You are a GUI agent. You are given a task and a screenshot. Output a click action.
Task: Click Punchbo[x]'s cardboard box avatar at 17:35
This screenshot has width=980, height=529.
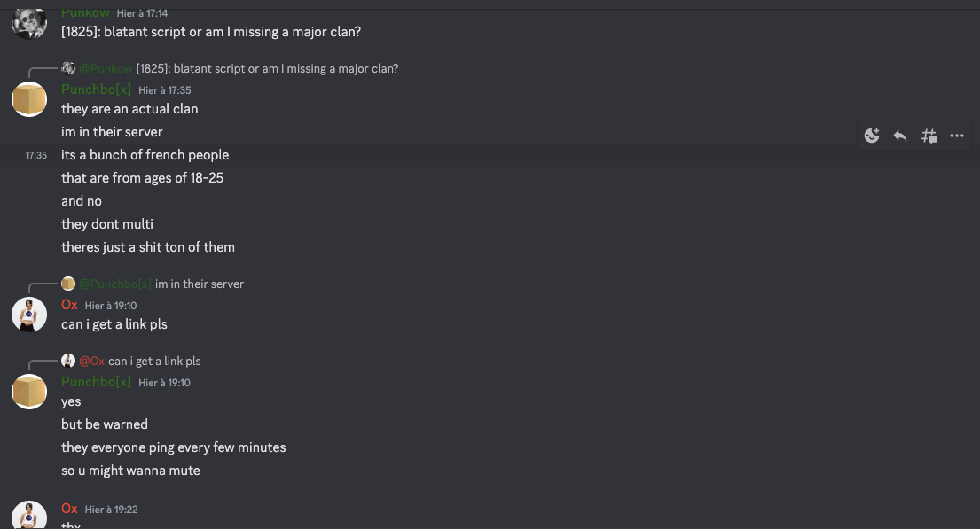click(x=29, y=98)
